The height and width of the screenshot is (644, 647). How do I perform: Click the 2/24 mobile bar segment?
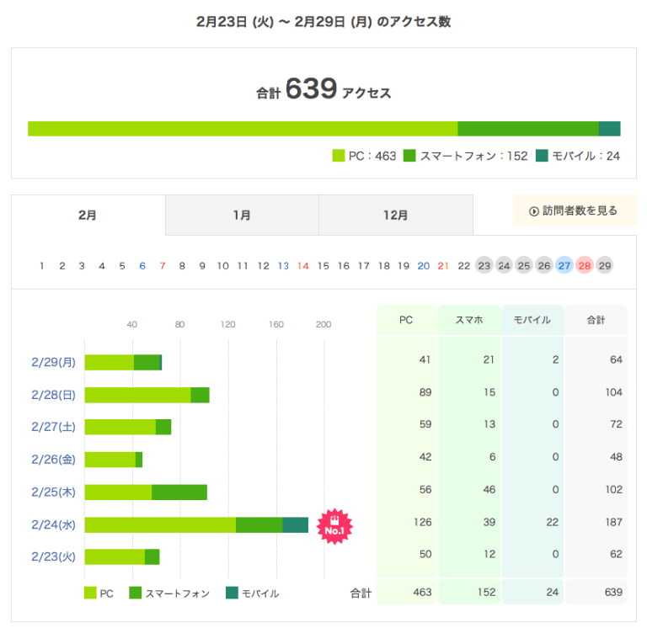tap(296, 524)
